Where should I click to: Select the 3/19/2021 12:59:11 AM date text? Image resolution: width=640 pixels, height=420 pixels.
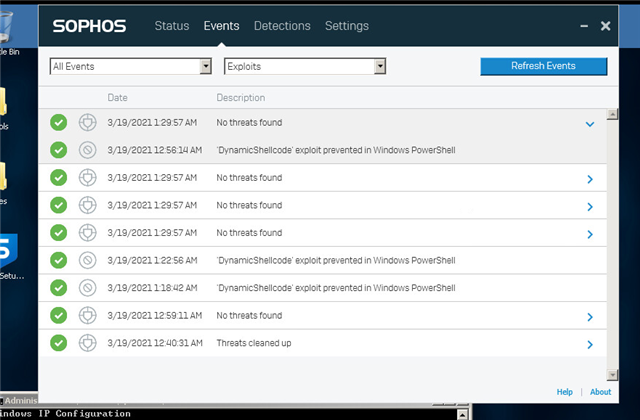coord(155,315)
